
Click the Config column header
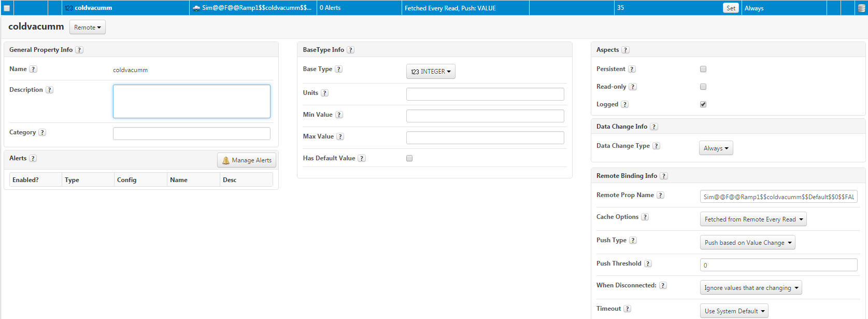(x=140, y=179)
